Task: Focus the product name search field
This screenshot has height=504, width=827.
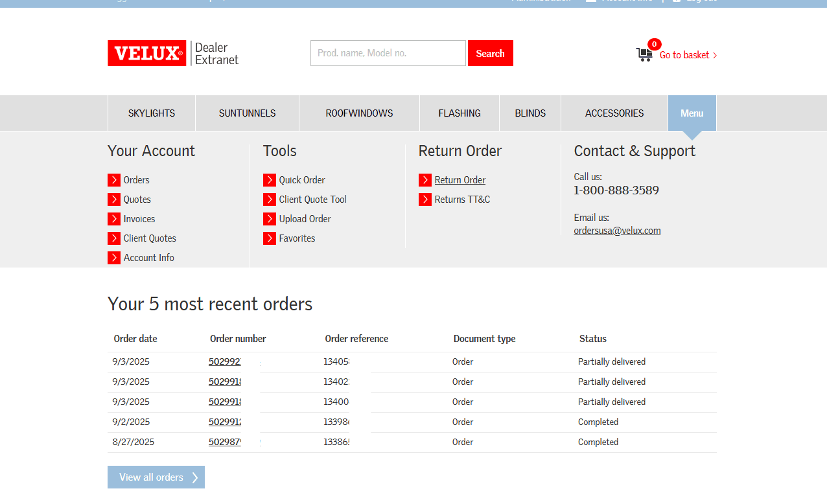Action: tap(388, 53)
